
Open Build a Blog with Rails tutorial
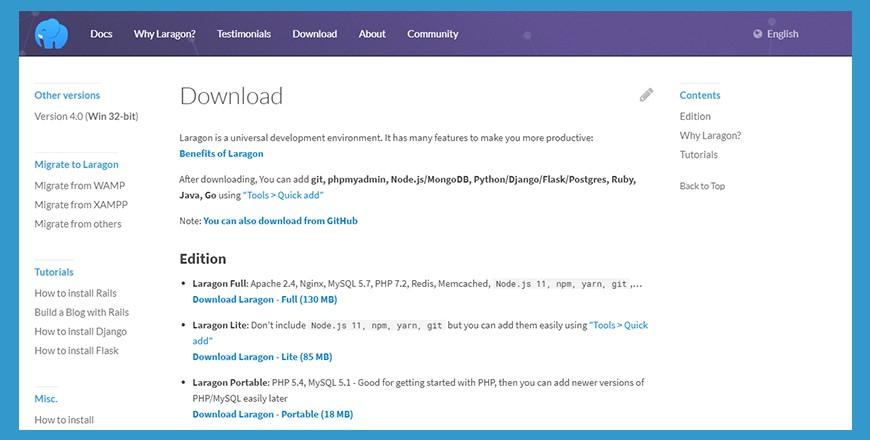coord(82,312)
